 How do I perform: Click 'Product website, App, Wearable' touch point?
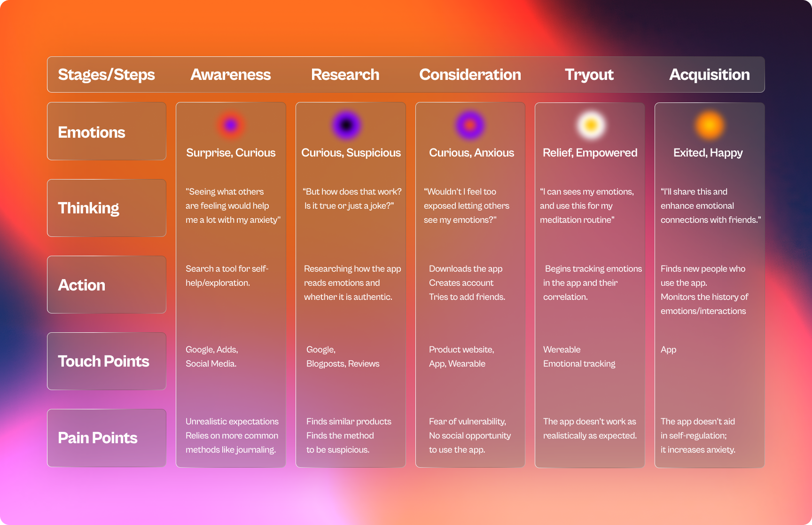(461, 357)
